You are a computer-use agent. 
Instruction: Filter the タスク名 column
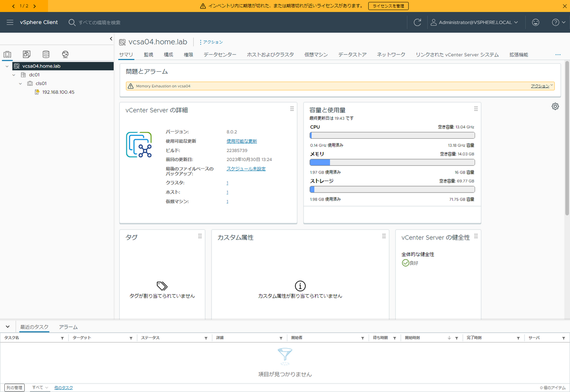(62, 338)
